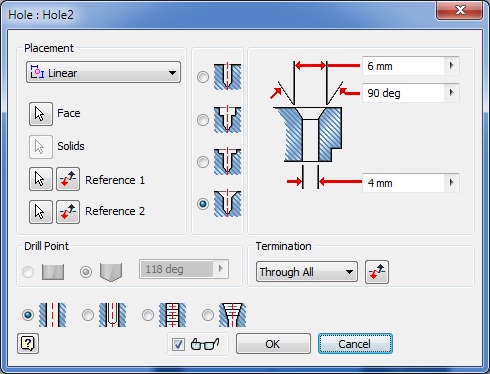490x374 pixels.
Task: Click the OK button
Action: [273, 344]
